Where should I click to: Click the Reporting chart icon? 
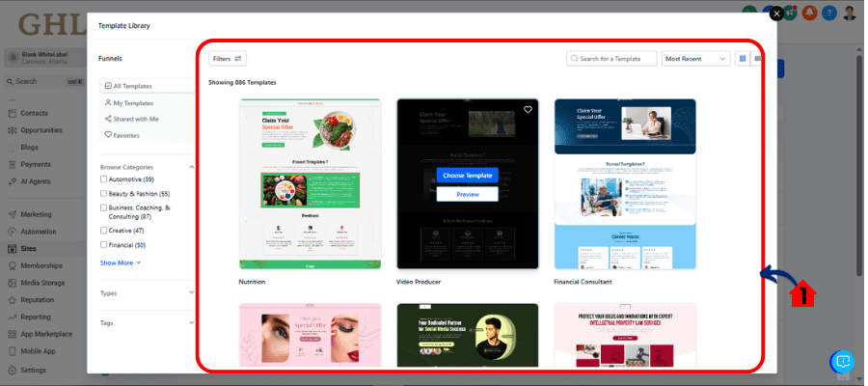(x=13, y=317)
